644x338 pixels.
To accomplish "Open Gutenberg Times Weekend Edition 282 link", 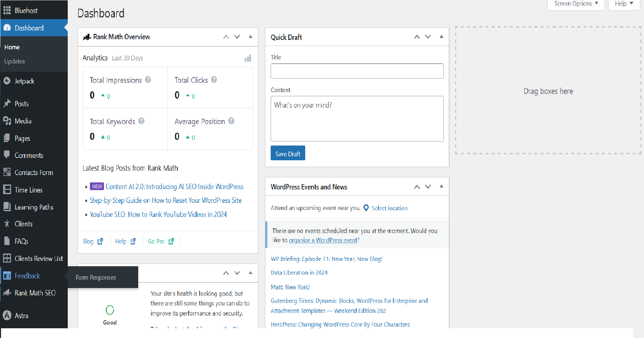I will (x=349, y=306).
